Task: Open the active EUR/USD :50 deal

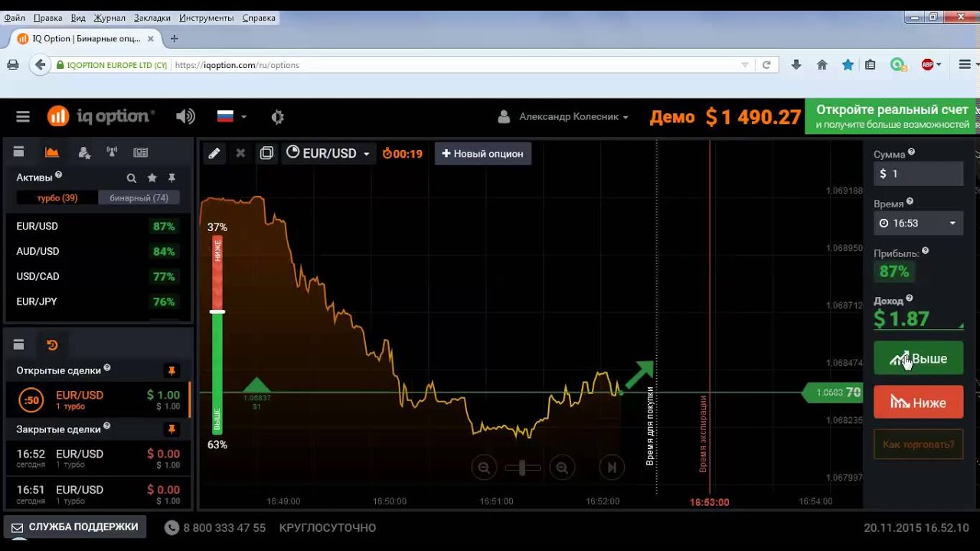Action: 98,399
